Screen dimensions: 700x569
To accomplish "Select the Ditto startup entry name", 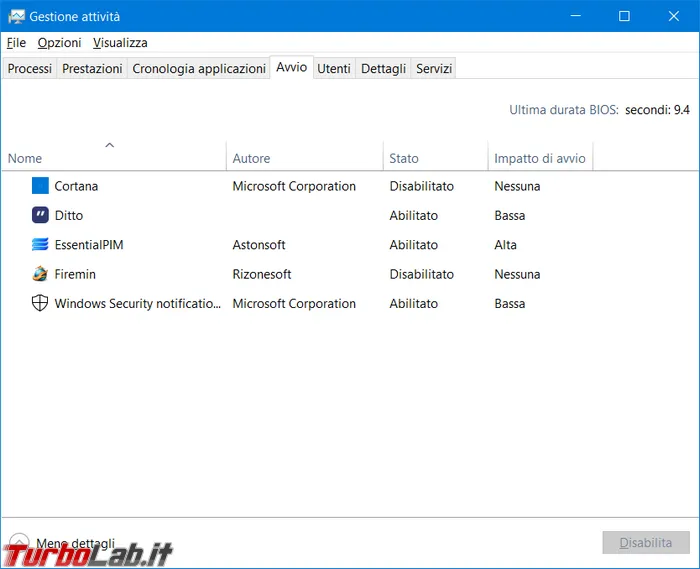I will click(x=69, y=216).
